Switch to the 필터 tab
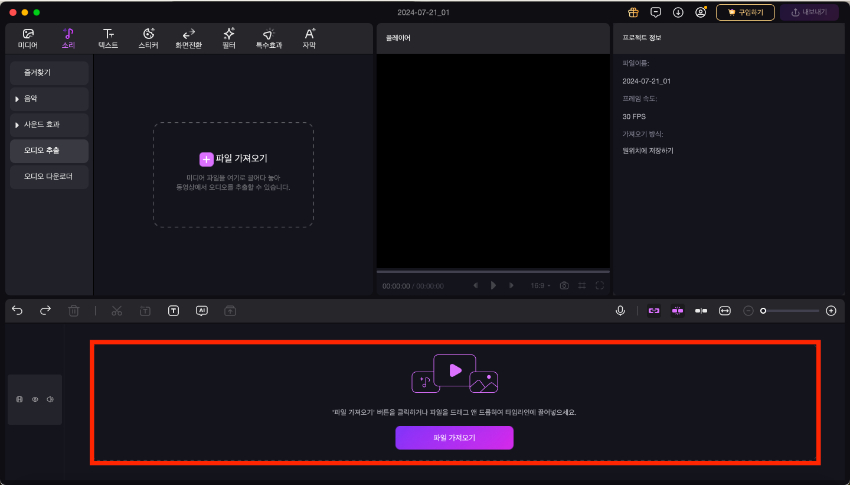This screenshot has height=485, width=850. tap(229, 39)
